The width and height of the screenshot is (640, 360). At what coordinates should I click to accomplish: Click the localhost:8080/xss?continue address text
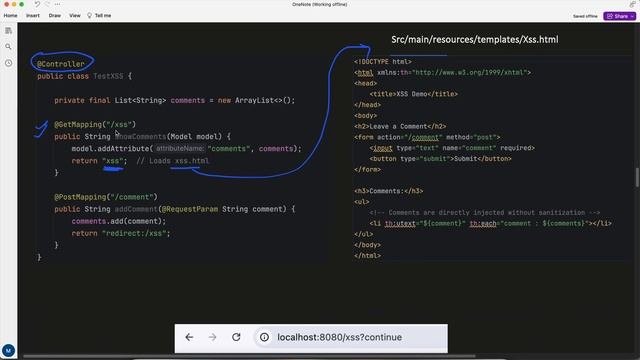pos(340,337)
